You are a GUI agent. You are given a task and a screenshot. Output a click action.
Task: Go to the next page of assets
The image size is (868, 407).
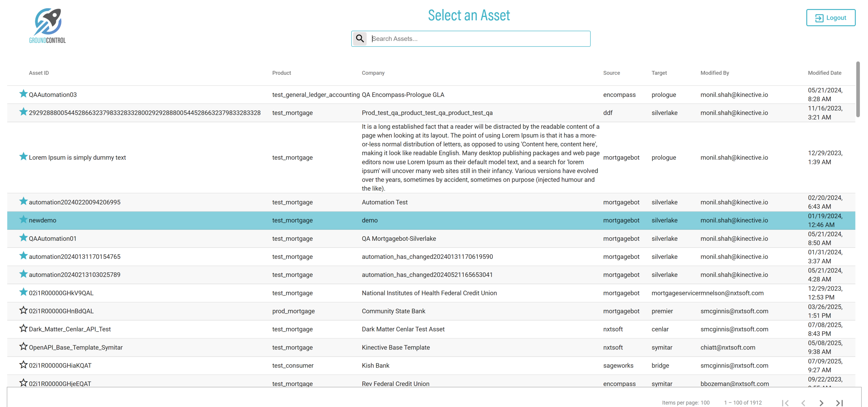point(821,402)
